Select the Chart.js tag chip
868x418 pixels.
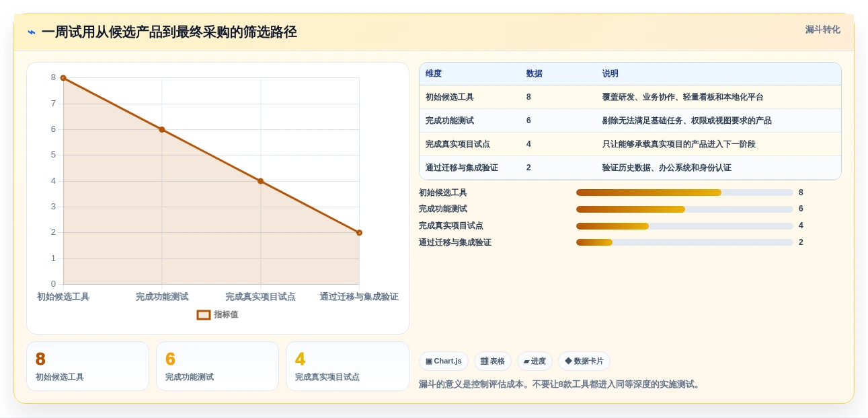[x=444, y=361]
